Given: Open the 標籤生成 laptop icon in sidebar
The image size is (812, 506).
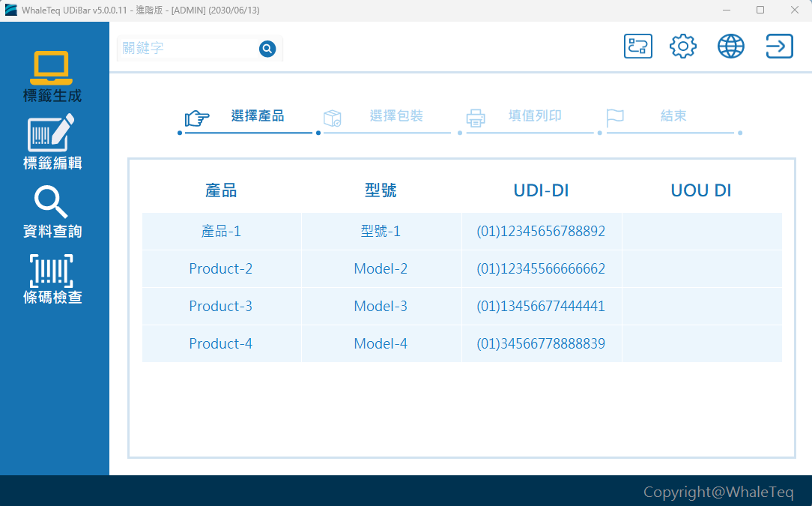Looking at the screenshot, I should tap(51, 68).
